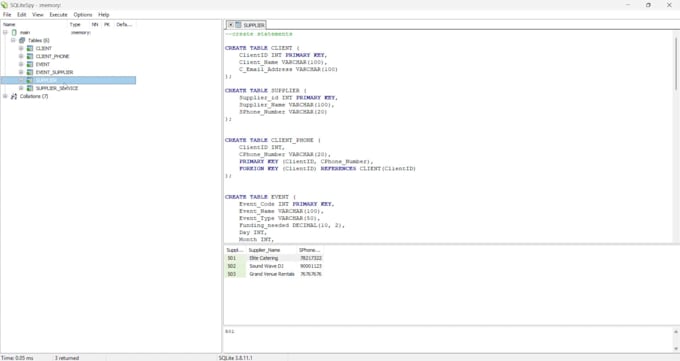Click the cell detail pane showing 501

coord(448,340)
